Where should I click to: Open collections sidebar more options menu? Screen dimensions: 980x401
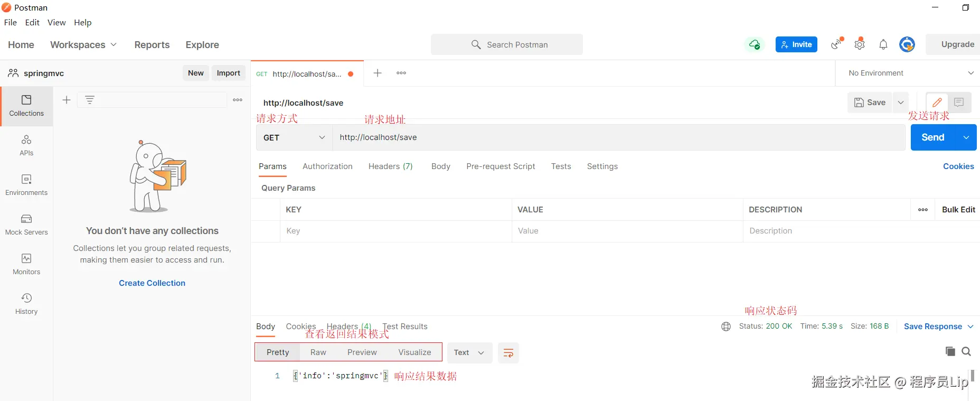[238, 100]
